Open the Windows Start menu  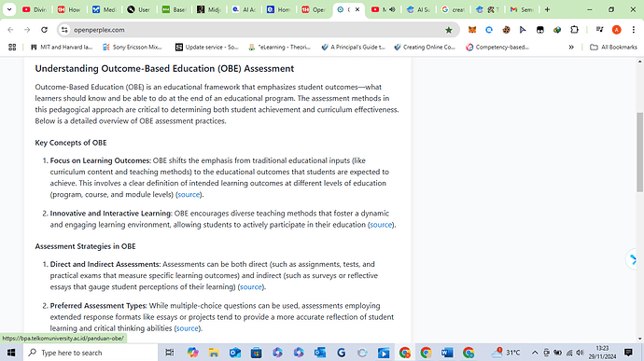pyautogui.click(x=11, y=353)
